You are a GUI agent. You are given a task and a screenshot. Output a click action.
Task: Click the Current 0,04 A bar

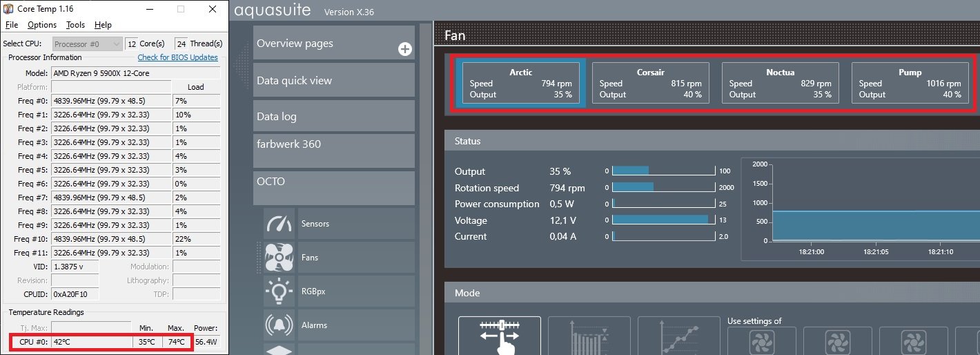tap(663, 236)
